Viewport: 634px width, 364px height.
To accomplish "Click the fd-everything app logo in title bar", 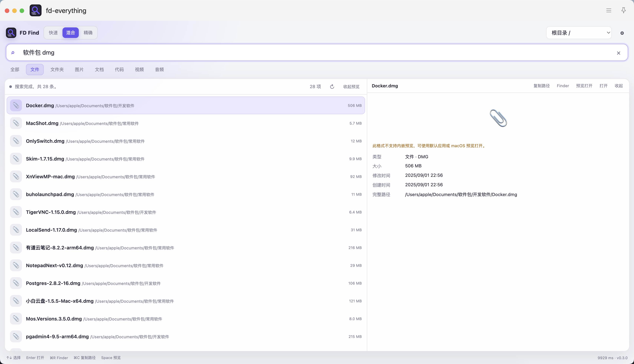I will click(x=36, y=11).
